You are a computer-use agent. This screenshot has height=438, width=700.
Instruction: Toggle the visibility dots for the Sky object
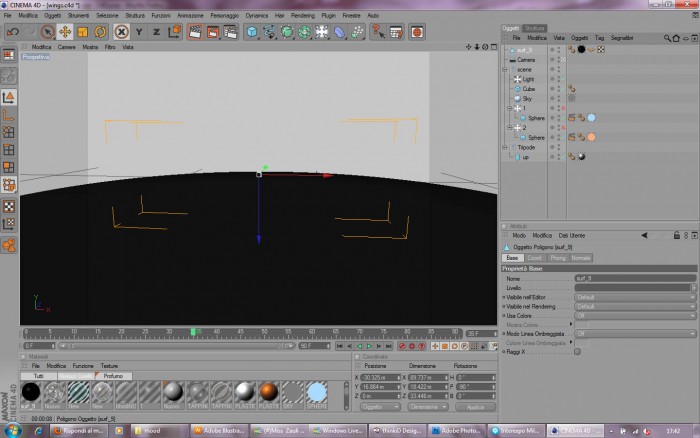(x=558, y=99)
